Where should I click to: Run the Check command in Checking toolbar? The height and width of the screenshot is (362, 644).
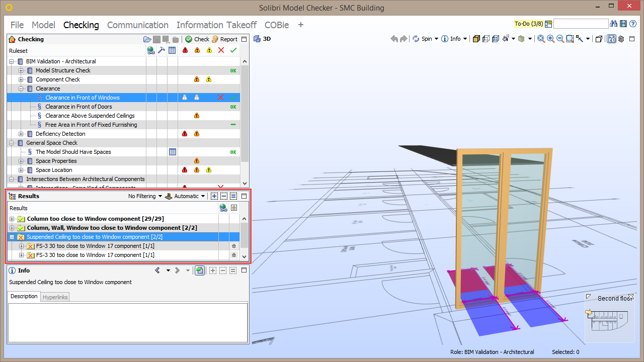(x=197, y=39)
